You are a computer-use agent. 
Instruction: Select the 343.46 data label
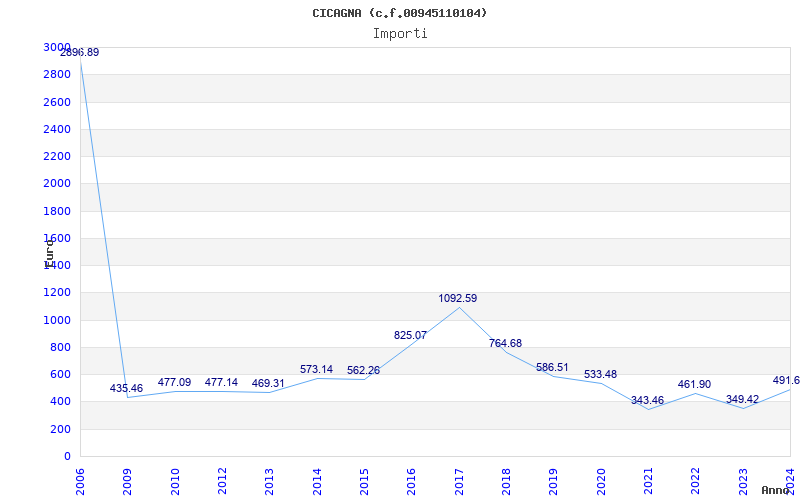647,401
